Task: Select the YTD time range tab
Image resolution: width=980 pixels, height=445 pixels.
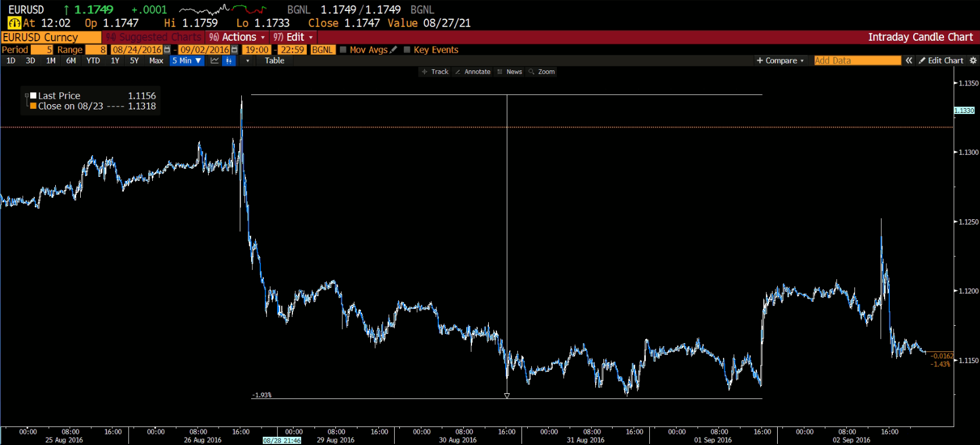Action: point(93,60)
